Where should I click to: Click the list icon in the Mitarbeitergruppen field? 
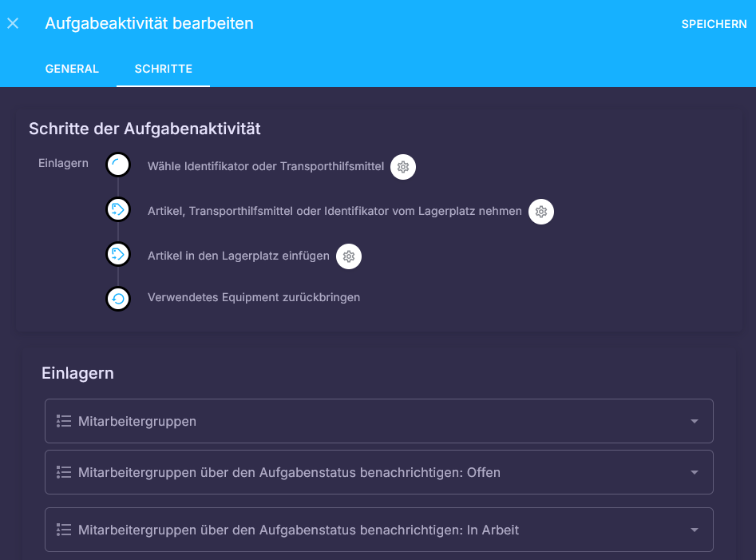pos(63,420)
